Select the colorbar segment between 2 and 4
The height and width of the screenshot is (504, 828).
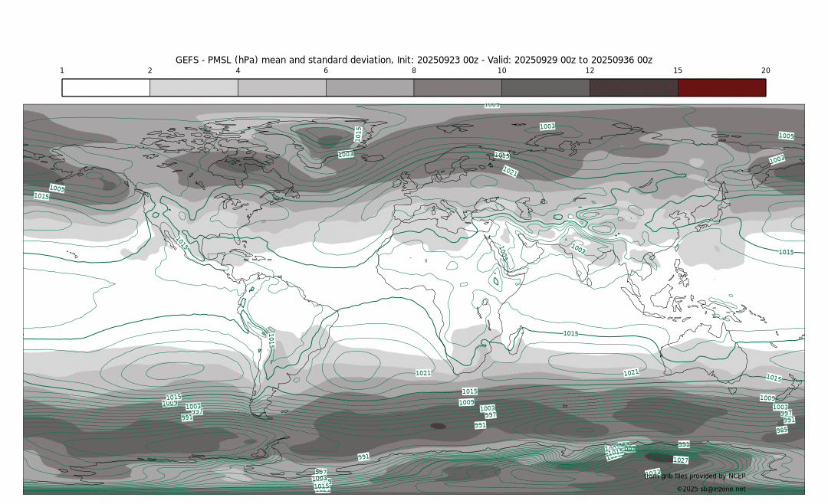point(194,87)
